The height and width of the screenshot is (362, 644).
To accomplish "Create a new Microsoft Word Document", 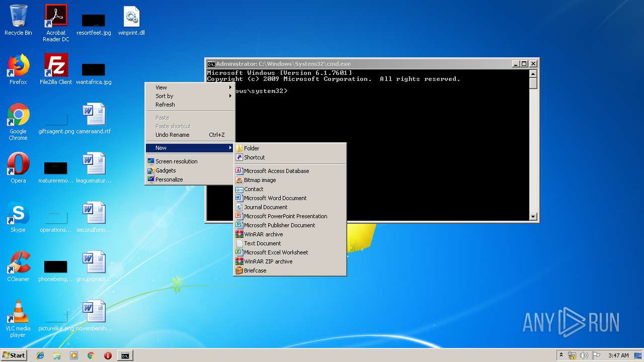I will click(290, 198).
